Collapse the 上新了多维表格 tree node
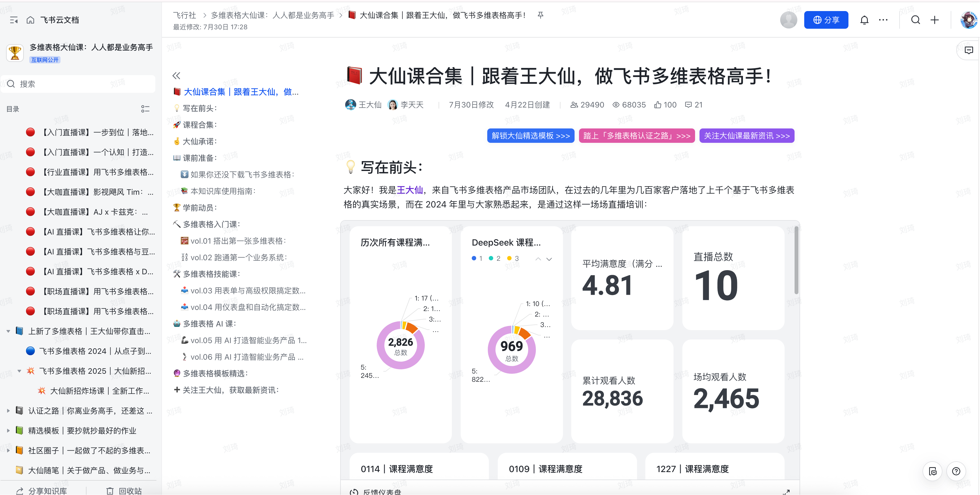The height and width of the screenshot is (495, 980). tap(8, 331)
